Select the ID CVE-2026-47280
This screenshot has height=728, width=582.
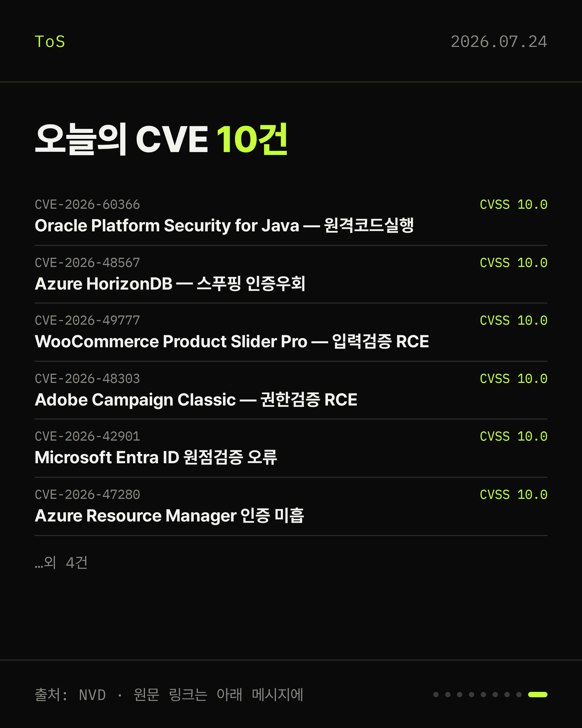[87, 494]
